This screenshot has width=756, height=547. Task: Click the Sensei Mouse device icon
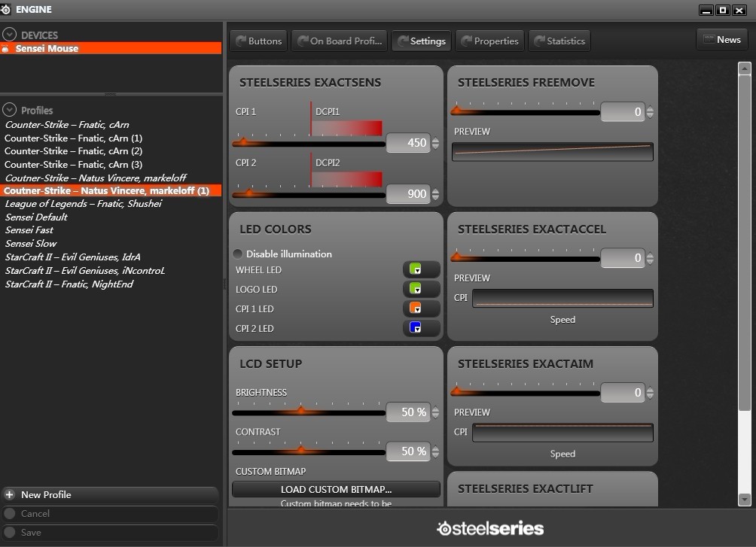[x=5, y=48]
